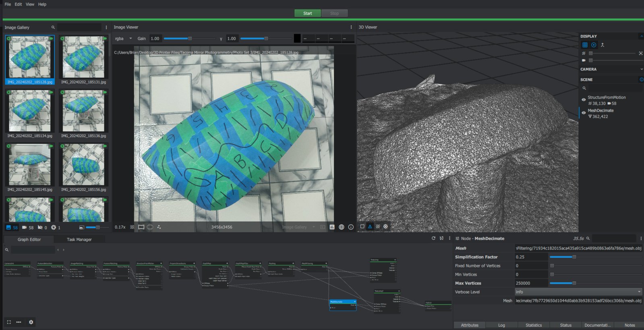Open rgba channel dropdown
The image size is (644, 330).
click(x=123, y=39)
